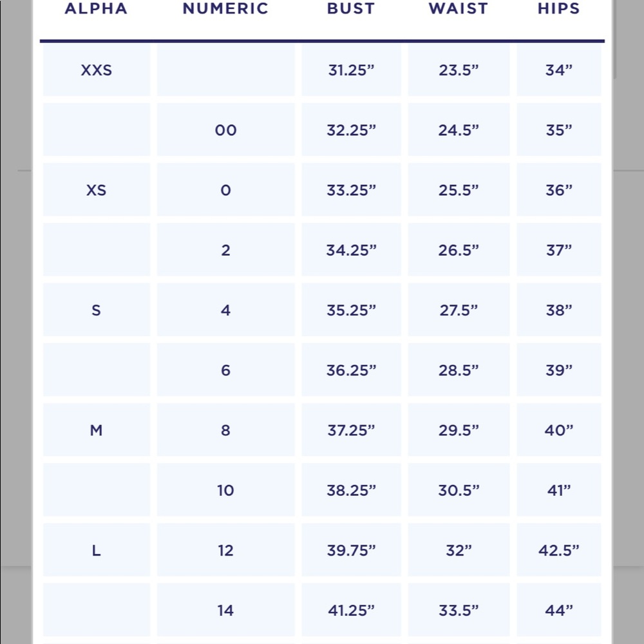Select the numeric size 00 cell

pos(225,130)
